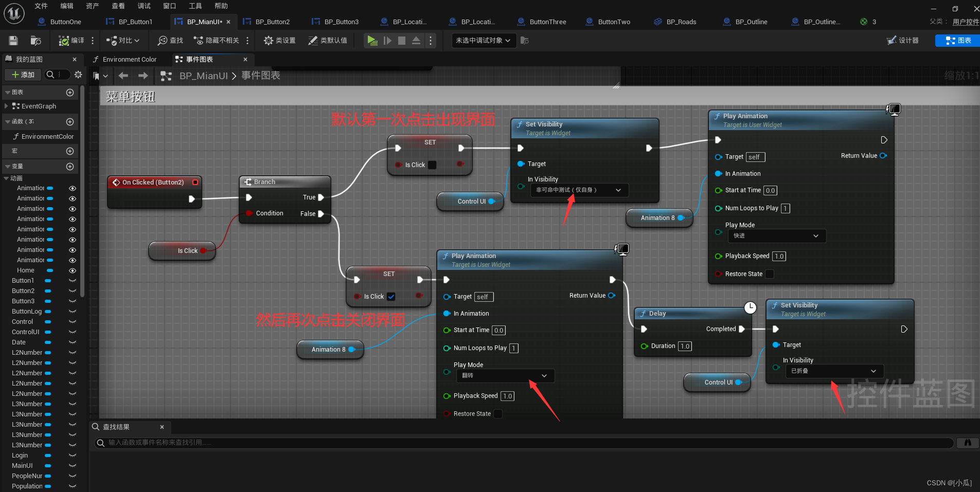
Task: Navigate back in graph history
Action: [123, 76]
